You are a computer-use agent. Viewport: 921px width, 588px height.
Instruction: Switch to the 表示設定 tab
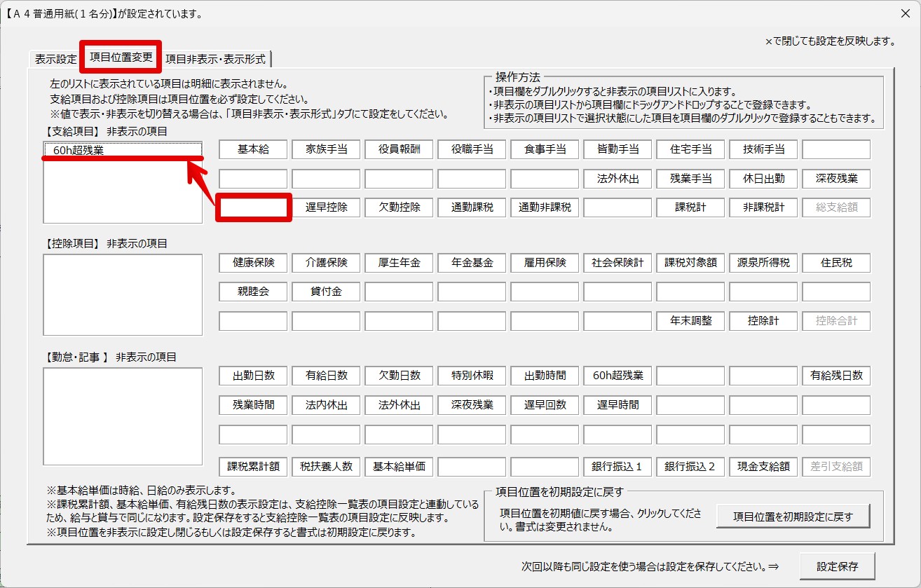click(55, 60)
